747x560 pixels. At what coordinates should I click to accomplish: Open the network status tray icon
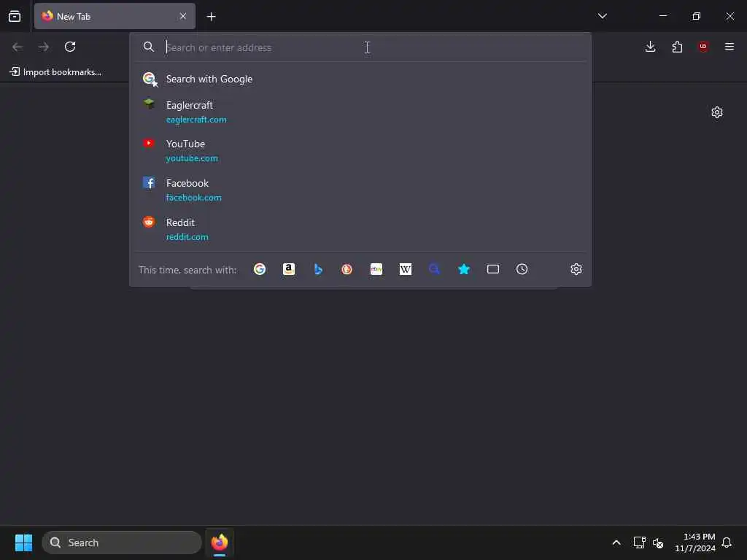[x=639, y=542]
